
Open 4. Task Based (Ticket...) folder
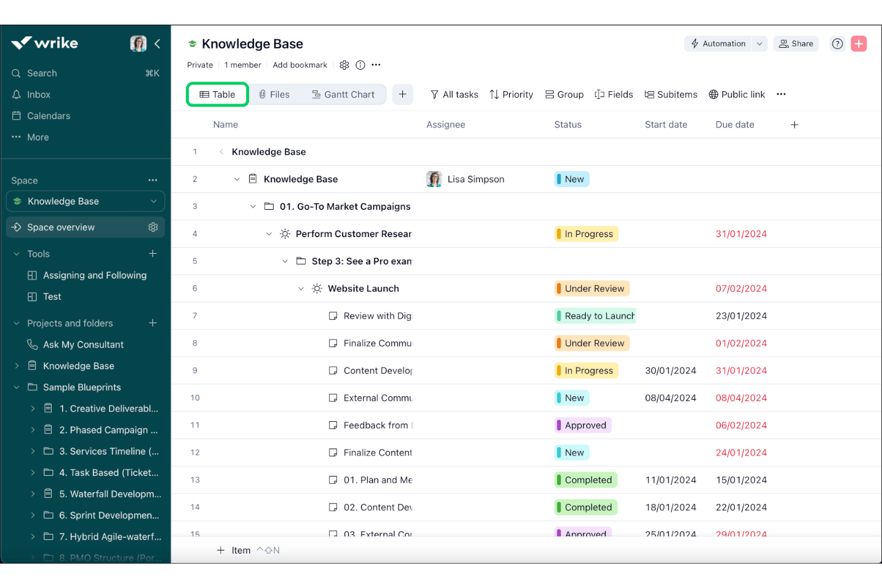coord(108,473)
